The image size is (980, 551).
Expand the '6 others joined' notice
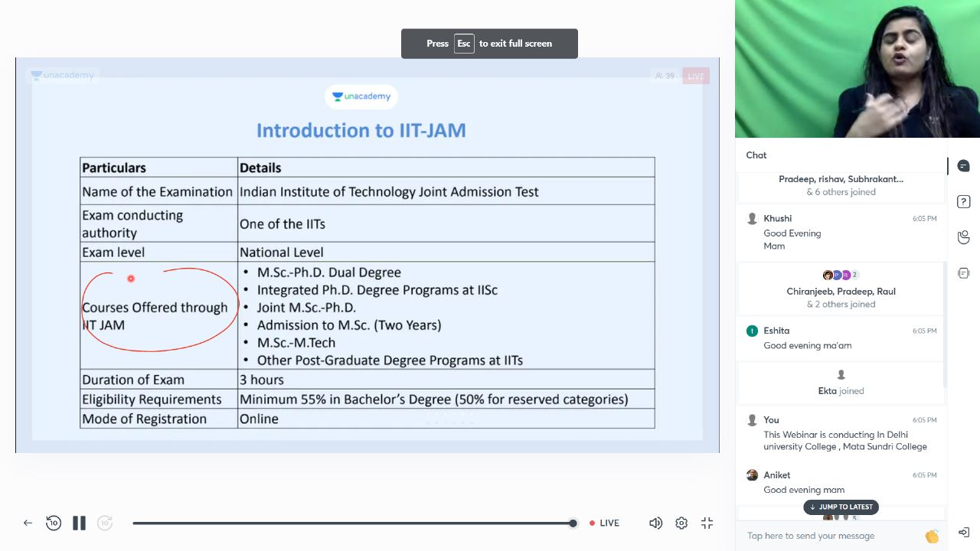841,192
